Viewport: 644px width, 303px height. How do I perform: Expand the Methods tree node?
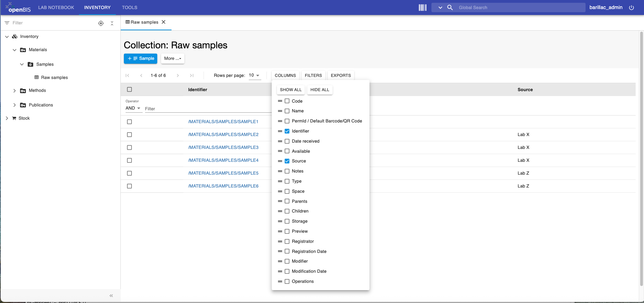(15, 91)
